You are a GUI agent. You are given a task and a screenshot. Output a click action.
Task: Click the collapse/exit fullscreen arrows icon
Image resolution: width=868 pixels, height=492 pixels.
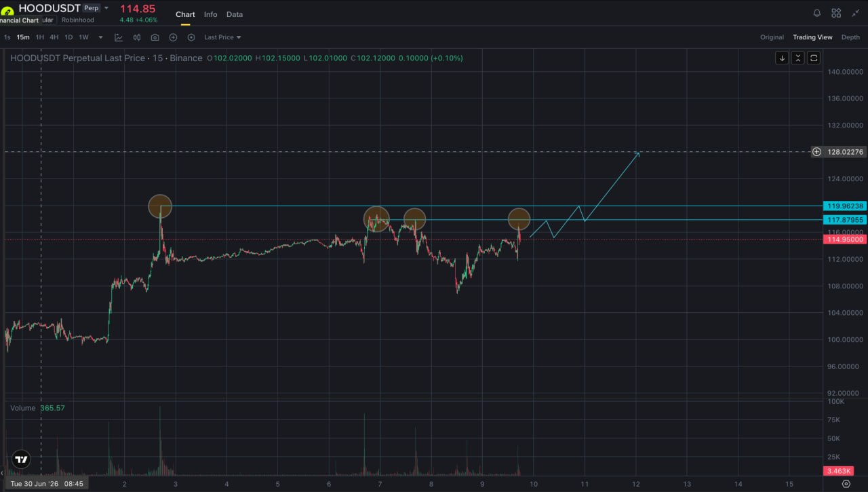coord(856,13)
